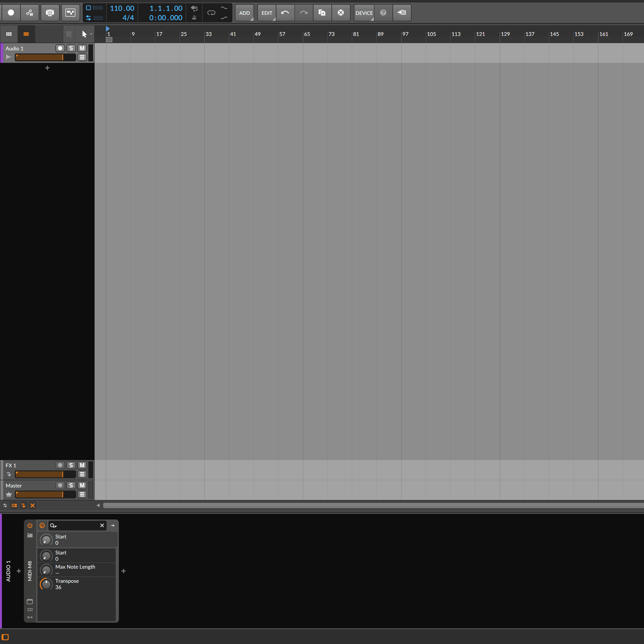Arm record on Audio 1 track
The width and height of the screenshot is (644, 644).
click(60, 48)
